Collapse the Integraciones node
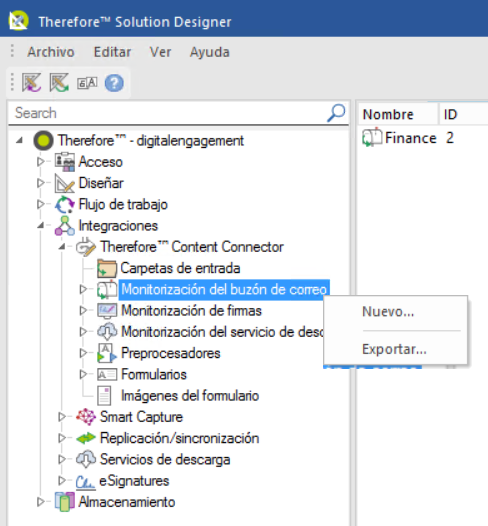The width and height of the screenshot is (488, 526). click(x=41, y=225)
